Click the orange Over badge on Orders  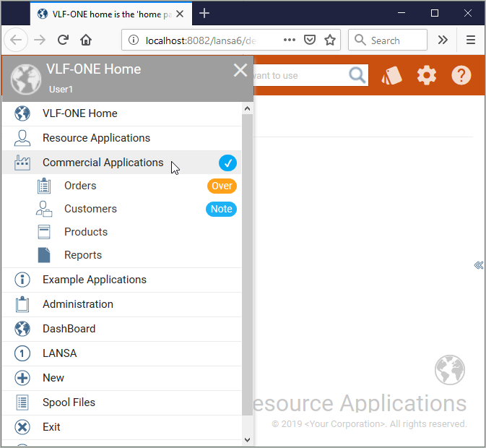coord(222,186)
